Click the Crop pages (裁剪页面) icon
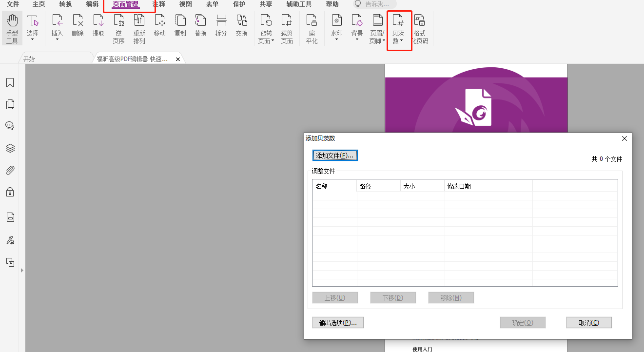 click(287, 28)
